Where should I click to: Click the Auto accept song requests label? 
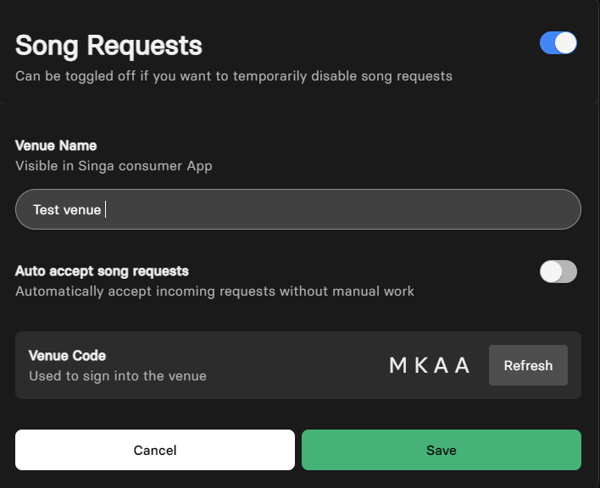click(102, 271)
